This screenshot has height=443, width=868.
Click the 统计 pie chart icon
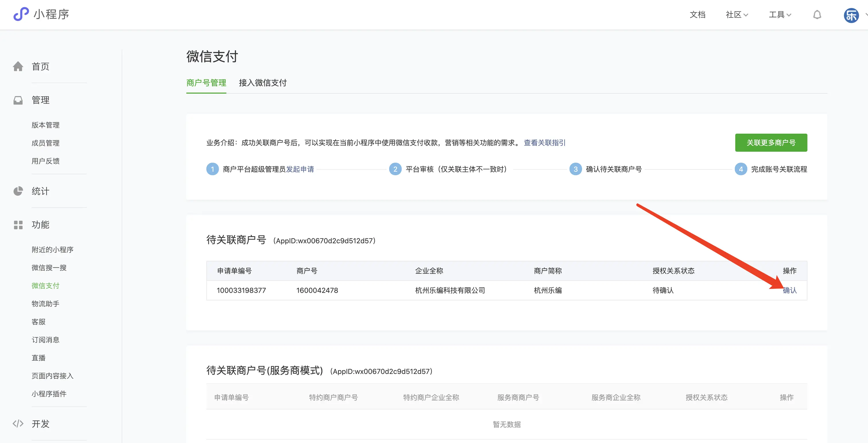pos(18,191)
